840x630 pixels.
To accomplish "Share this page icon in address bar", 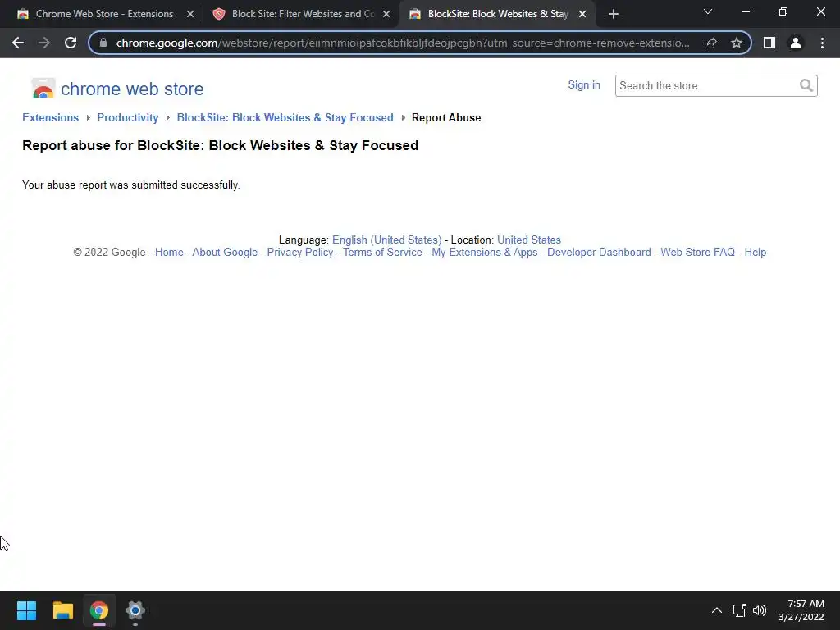I will tap(710, 43).
